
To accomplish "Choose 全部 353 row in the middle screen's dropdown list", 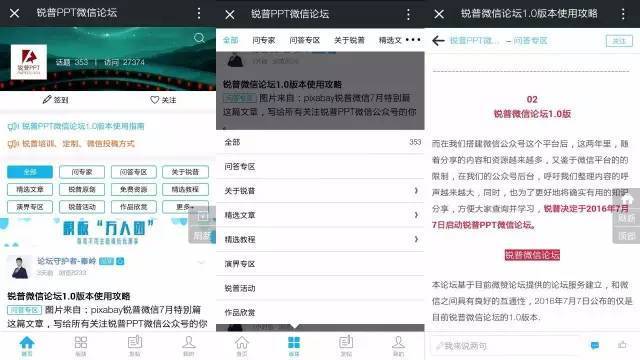I will coord(320,142).
